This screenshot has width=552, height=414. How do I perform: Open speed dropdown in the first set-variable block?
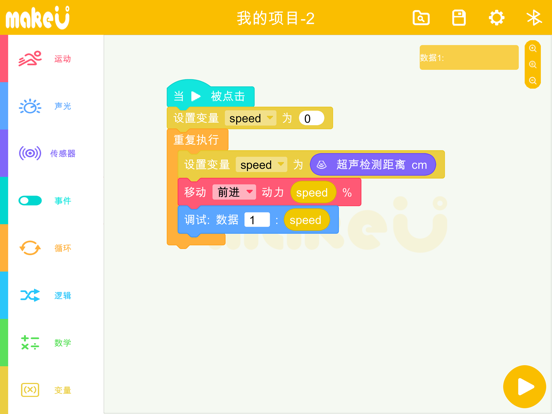pos(251,118)
